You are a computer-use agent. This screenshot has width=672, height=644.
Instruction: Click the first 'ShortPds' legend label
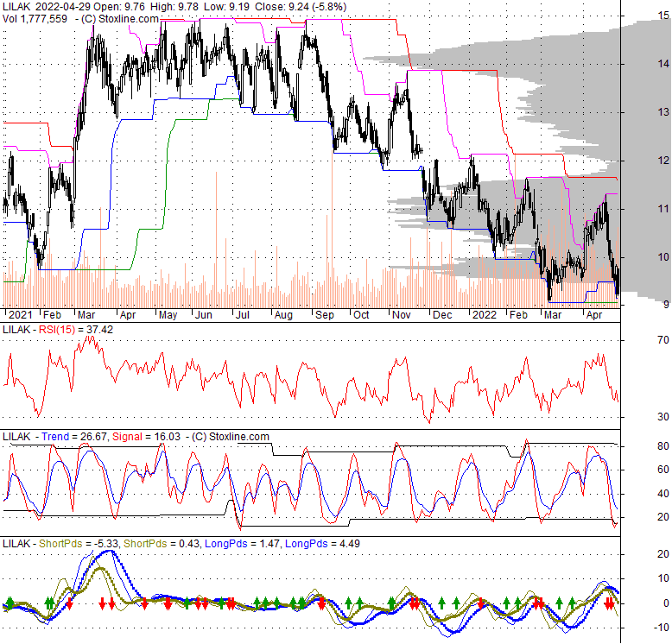click(x=60, y=544)
